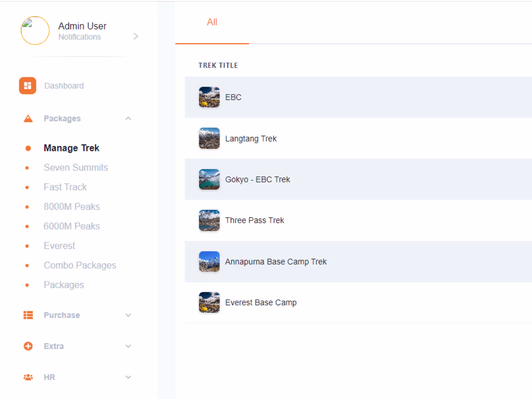Switch to the All tab
This screenshot has width=532, height=399.
(212, 22)
